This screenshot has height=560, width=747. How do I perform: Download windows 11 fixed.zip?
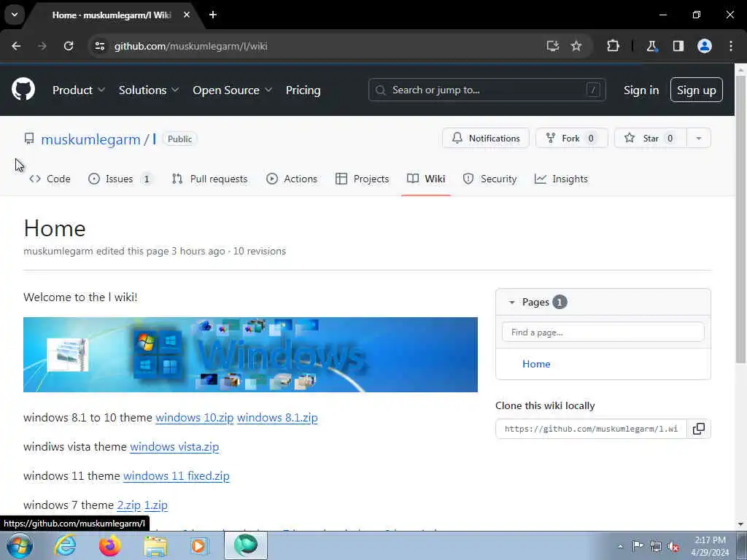pos(177,475)
